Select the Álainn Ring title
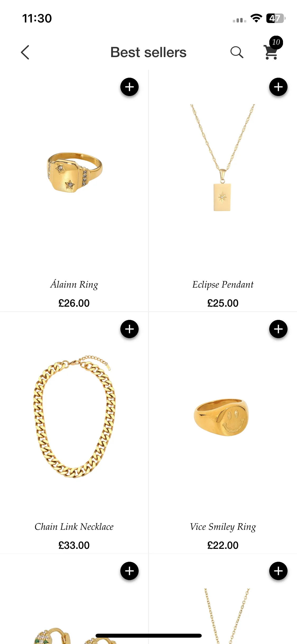 [74, 284]
